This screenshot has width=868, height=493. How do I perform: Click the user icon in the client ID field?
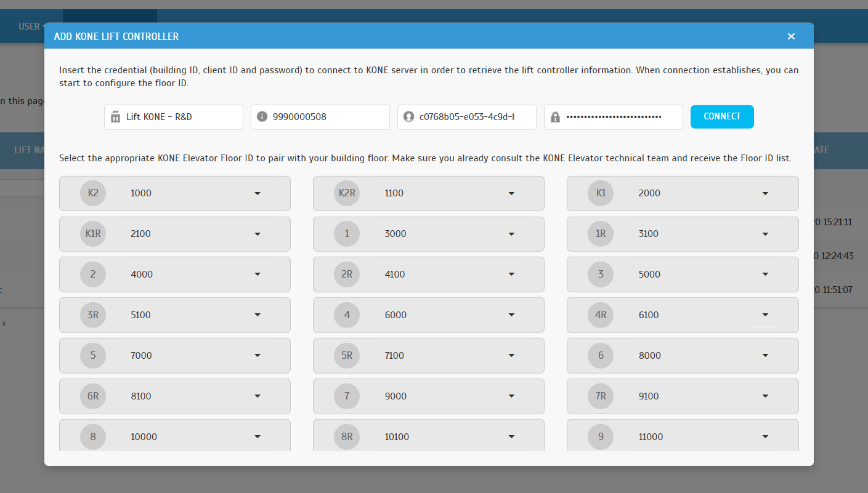[x=408, y=116]
